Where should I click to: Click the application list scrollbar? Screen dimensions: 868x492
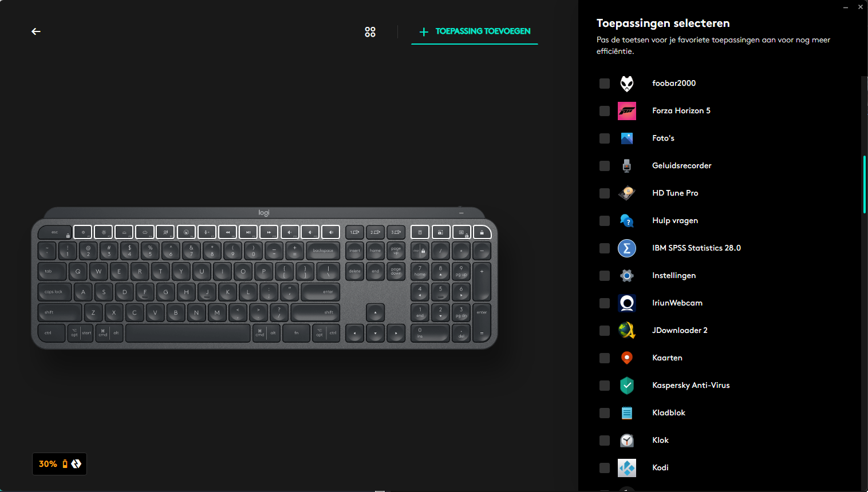[x=865, y=184]
